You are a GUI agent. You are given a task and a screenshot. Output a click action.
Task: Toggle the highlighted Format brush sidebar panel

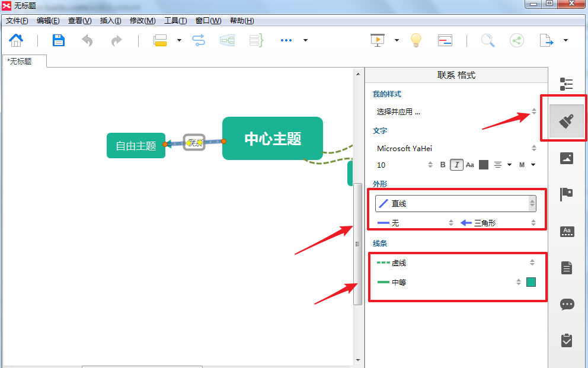pos(567,118)
